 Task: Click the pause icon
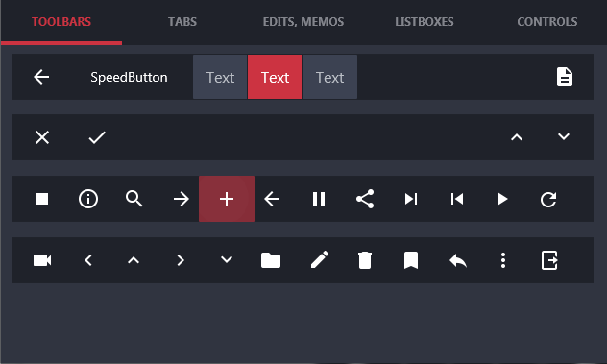click(x=319, y=199)
